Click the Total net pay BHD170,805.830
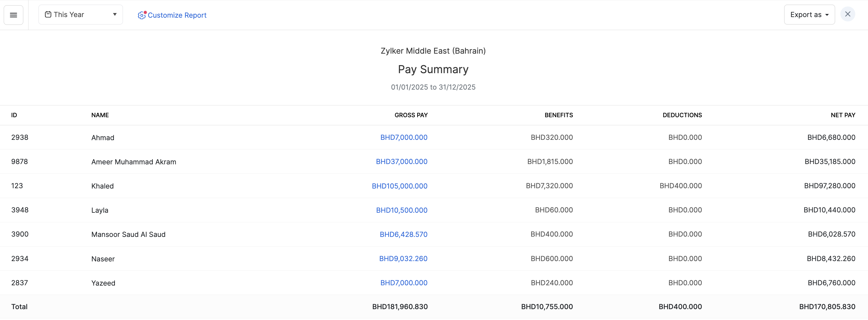This screenshot has width=868, height=320. 827,307
